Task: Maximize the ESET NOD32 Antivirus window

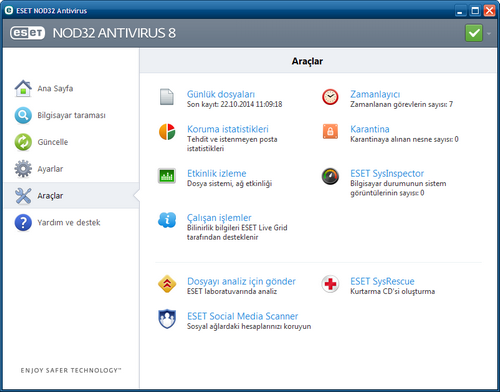Action: (475, 11)
